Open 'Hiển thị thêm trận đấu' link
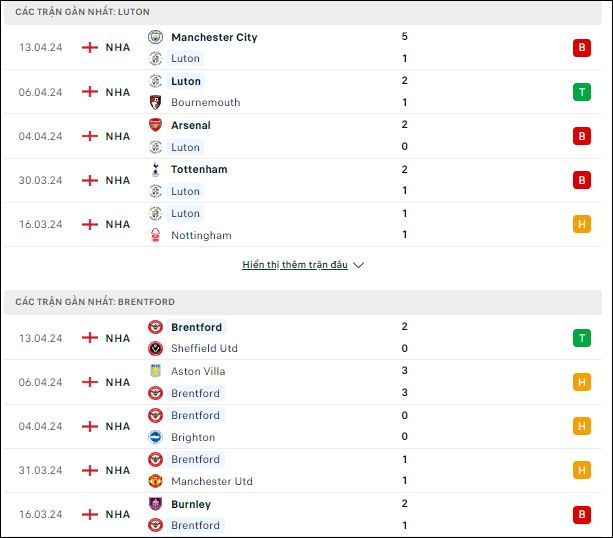Viewport: 613px width, 538px height. (295, 265)
